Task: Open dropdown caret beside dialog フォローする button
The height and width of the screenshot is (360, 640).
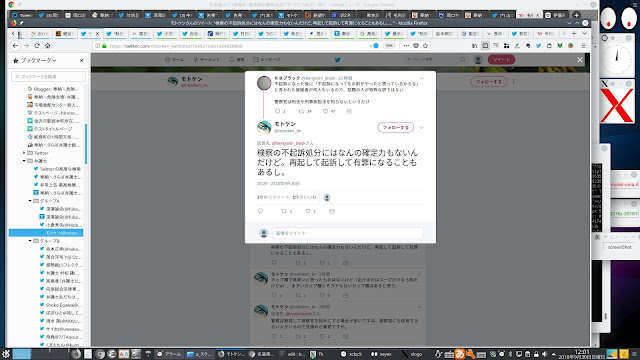Action: click(422, 128)
